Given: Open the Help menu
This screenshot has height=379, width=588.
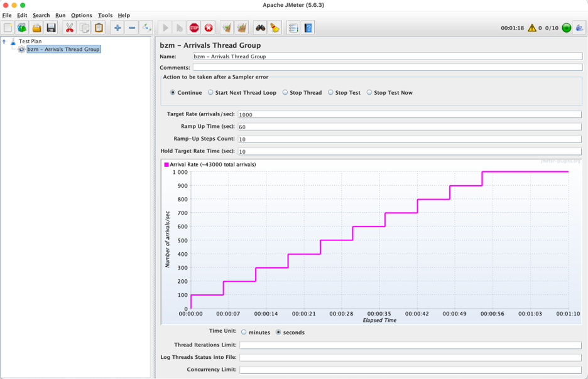Looking at the screenshot, I should pyautogui.click(x=124, y=15).
